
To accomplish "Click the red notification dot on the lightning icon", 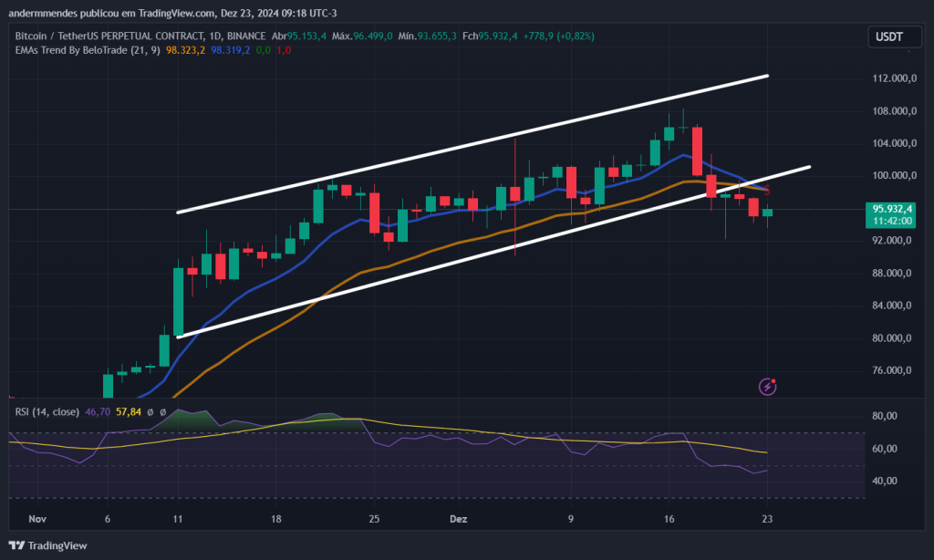I will [774, 379].
